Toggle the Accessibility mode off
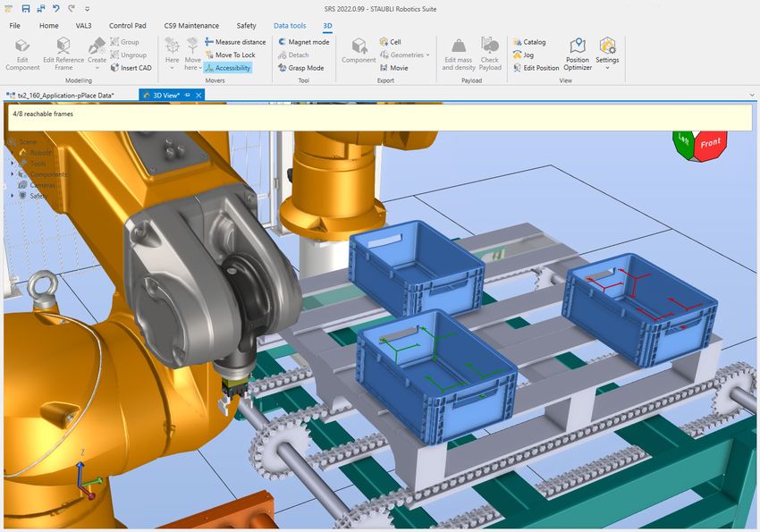The height and width of the screenshot is (532, 760). click(x=228, y=68)
